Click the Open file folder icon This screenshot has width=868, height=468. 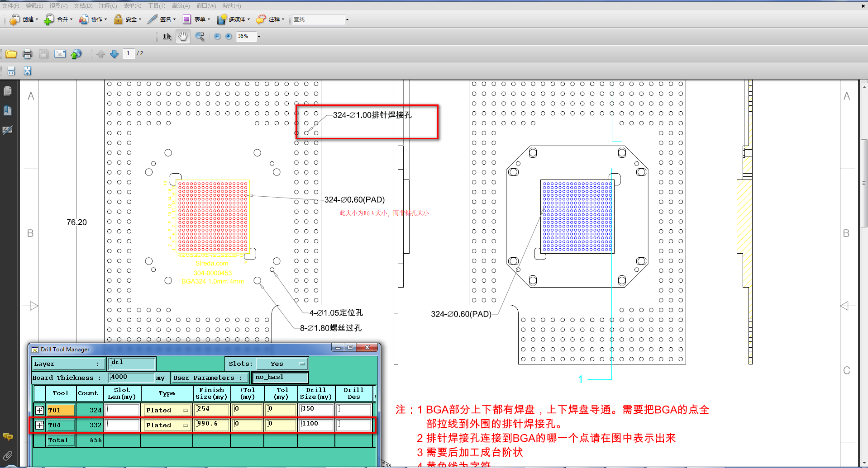tap(11, 54)
